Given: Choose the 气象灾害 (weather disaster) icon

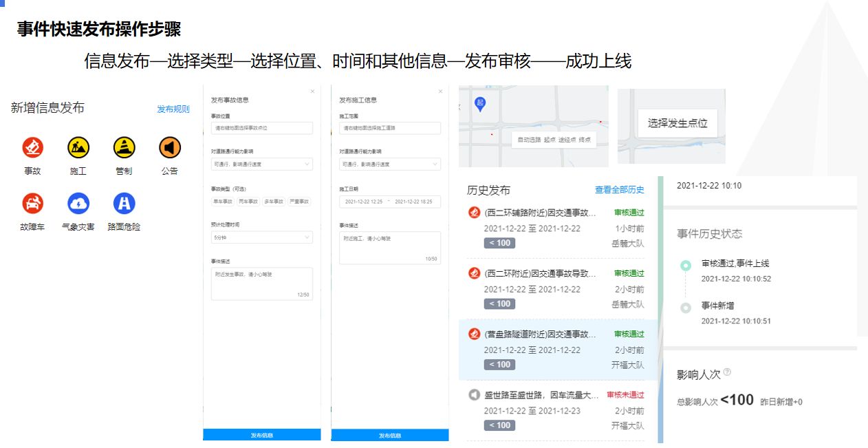Looking at the screenshot, I should (x=78, y=204).
